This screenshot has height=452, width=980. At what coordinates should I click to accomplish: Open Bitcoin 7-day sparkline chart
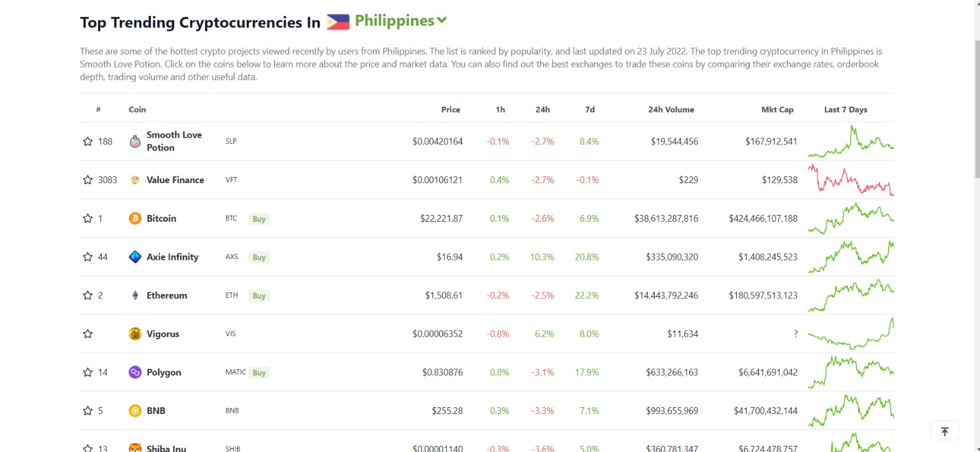point(851,219)
